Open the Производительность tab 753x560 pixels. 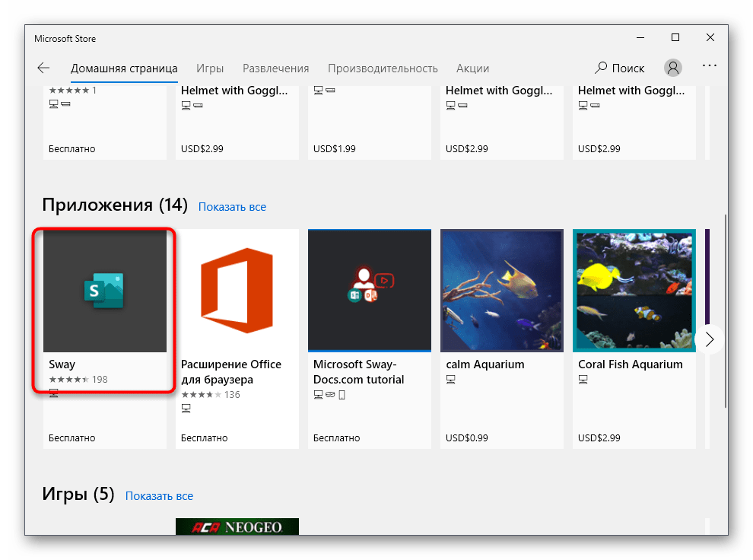383,68
